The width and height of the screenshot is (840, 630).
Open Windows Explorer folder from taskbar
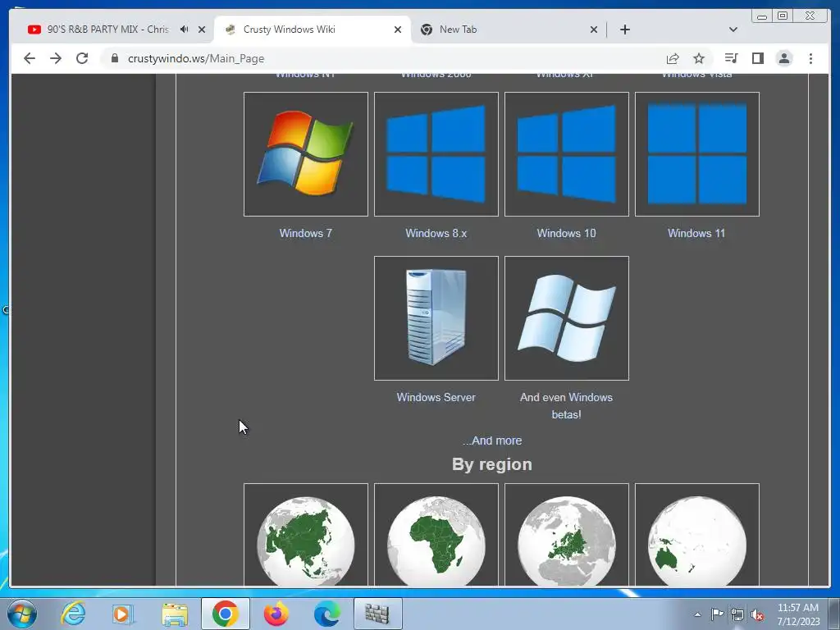click(x=175, y=614)
